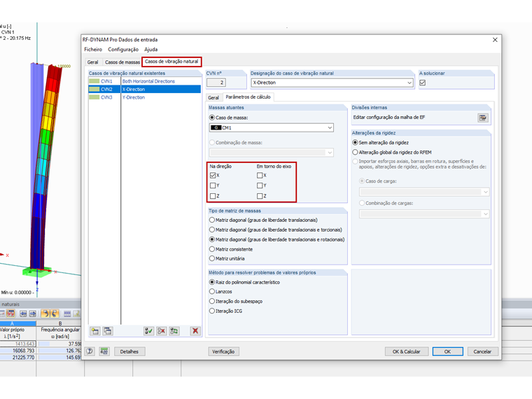Image resolution: width=532 pixels, height=399 pixels.
Task: Click the Cancelar button
Action: 482,351
